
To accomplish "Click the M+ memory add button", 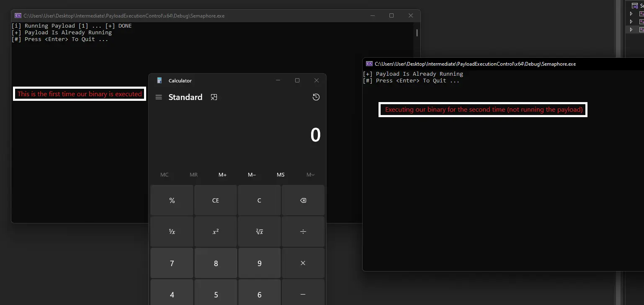I will 222,174.
